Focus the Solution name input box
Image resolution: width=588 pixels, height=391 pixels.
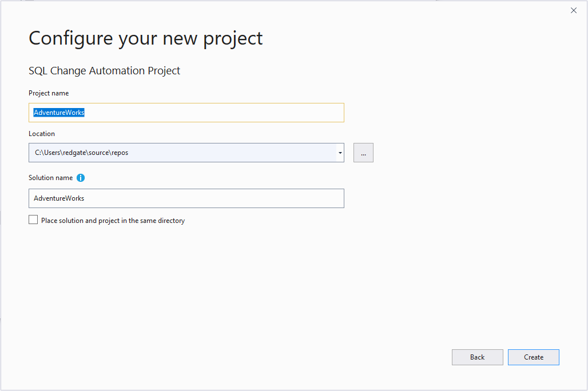click(186, 198)
